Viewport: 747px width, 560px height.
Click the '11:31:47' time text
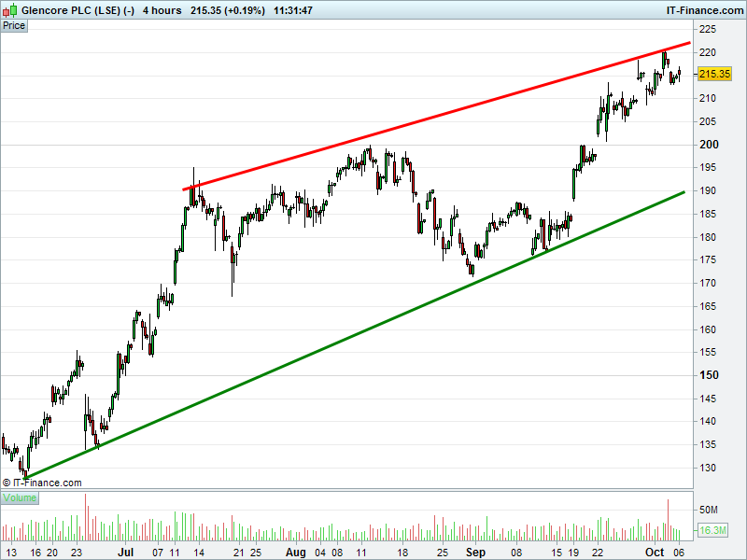pos(293,10)
